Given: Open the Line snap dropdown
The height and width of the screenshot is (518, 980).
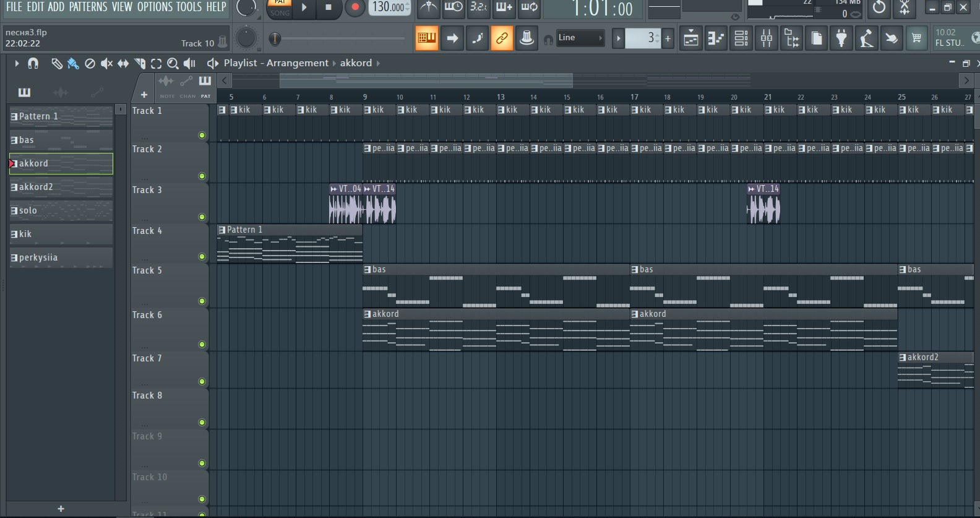Looking at the screenshot, I should pos(580,38).
